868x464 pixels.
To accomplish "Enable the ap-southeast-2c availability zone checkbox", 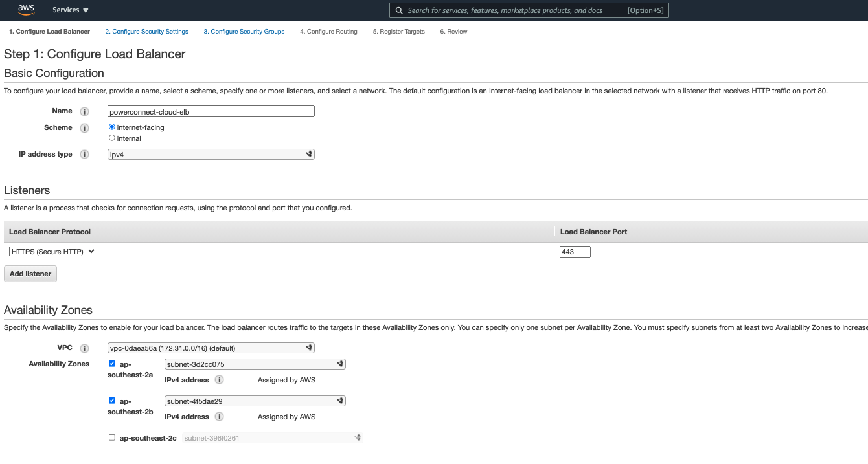I will [x=112, y=437].
